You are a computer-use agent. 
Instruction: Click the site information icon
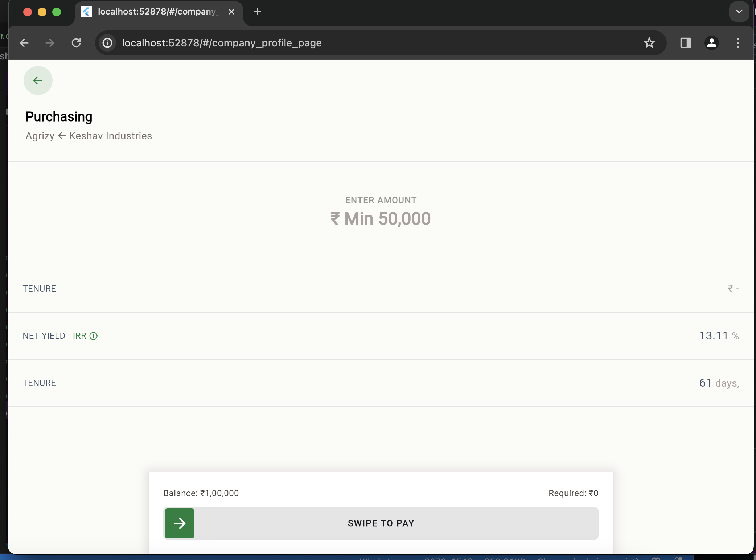pyautogui.click(x=107, y=43)
